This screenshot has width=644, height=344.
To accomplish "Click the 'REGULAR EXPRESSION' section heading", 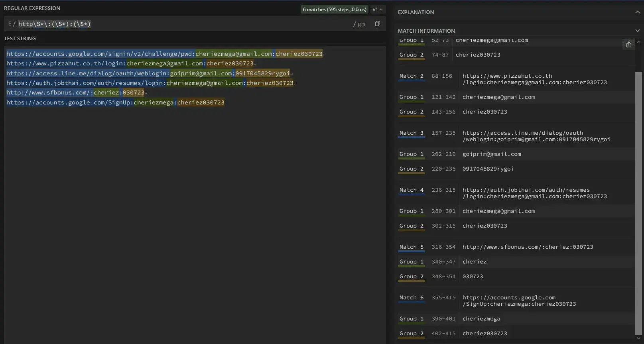I will [x=32, y=8].
